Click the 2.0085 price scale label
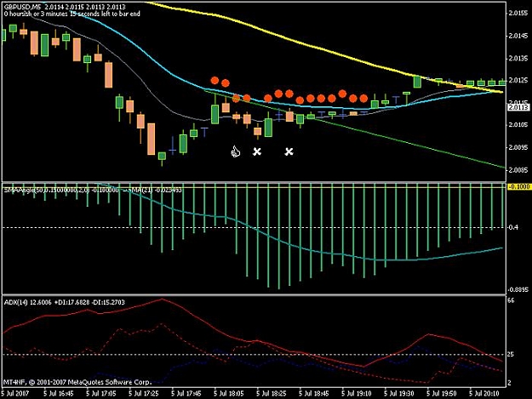 coord(518,170)
